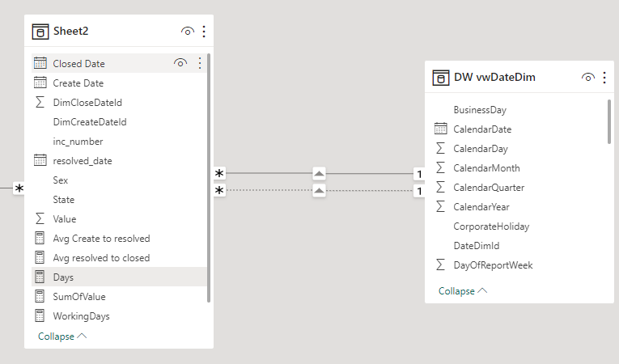Select the Sex field
Viewport: 619px width, 364px height.
click(x=61, y=180)
